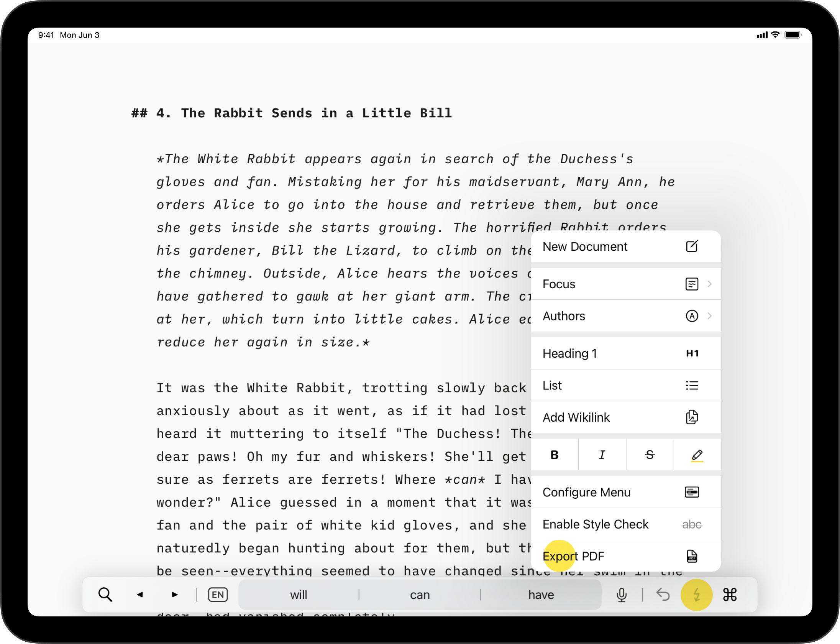
Task: Choose New Document menu item
Action: (625, 246)
